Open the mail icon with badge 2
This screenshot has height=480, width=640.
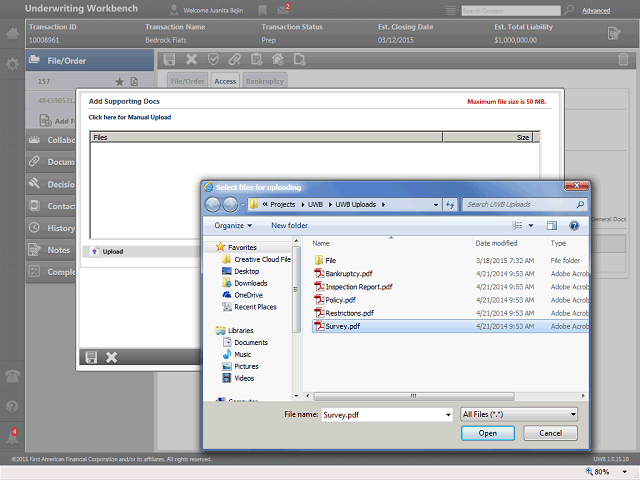[x=283, y=9]
